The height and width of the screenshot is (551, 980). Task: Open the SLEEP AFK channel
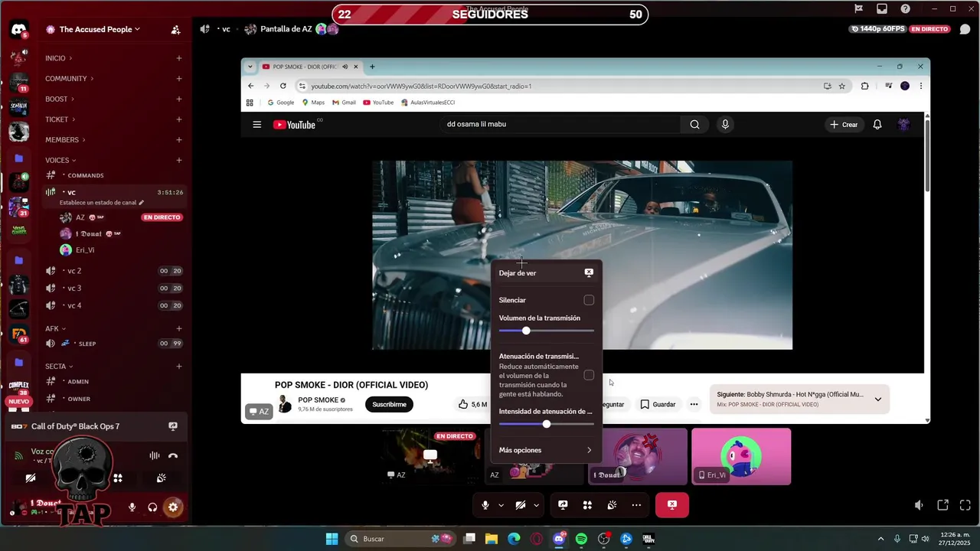pos(113,344)
